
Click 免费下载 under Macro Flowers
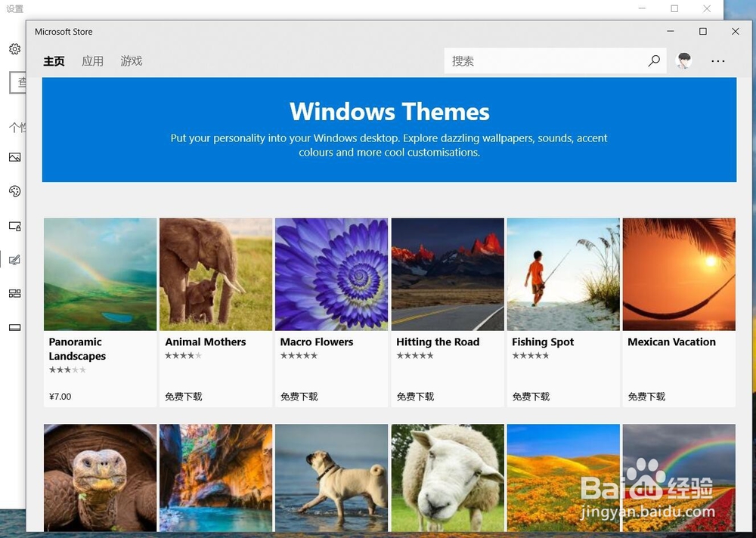(299, 397)
